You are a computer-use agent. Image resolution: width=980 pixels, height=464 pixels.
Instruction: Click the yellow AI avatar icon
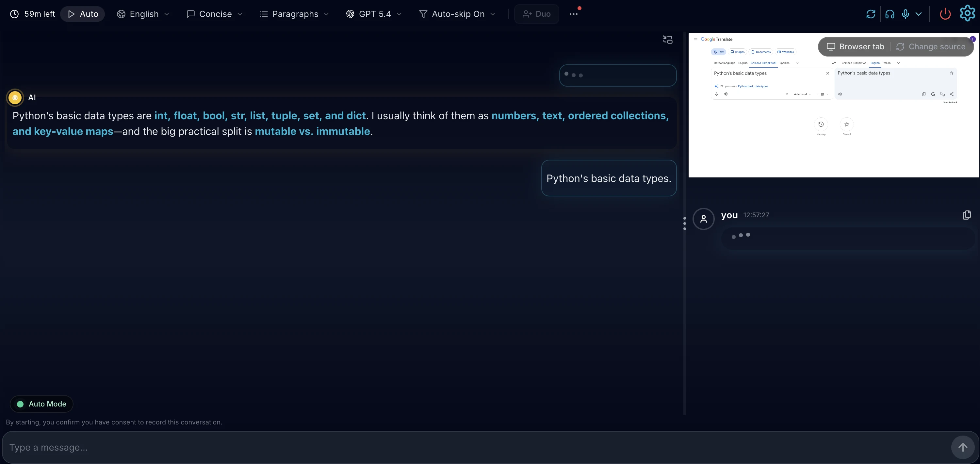[x=15, y=97]
